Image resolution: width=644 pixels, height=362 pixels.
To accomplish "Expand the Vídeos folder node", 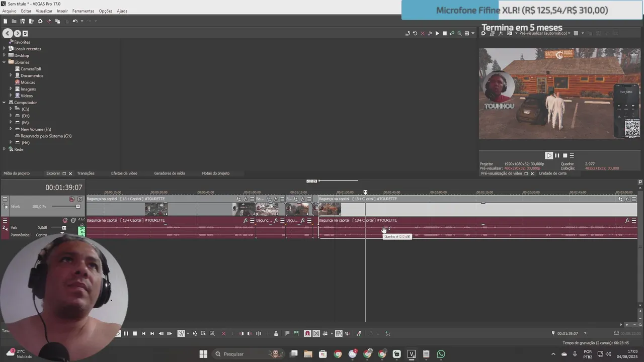I will coord(11,96).
